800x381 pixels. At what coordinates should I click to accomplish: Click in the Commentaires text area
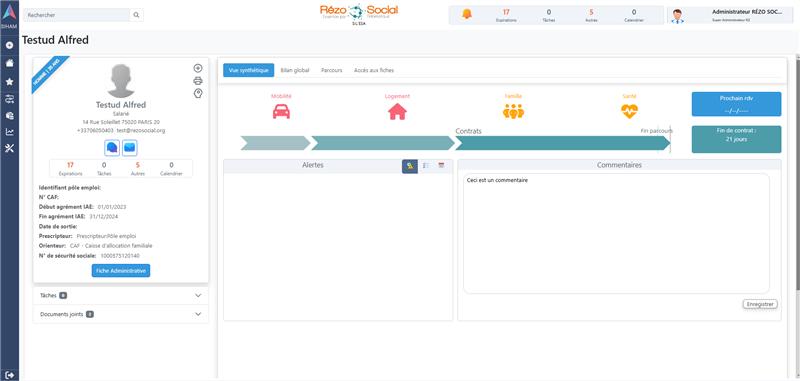616,234
